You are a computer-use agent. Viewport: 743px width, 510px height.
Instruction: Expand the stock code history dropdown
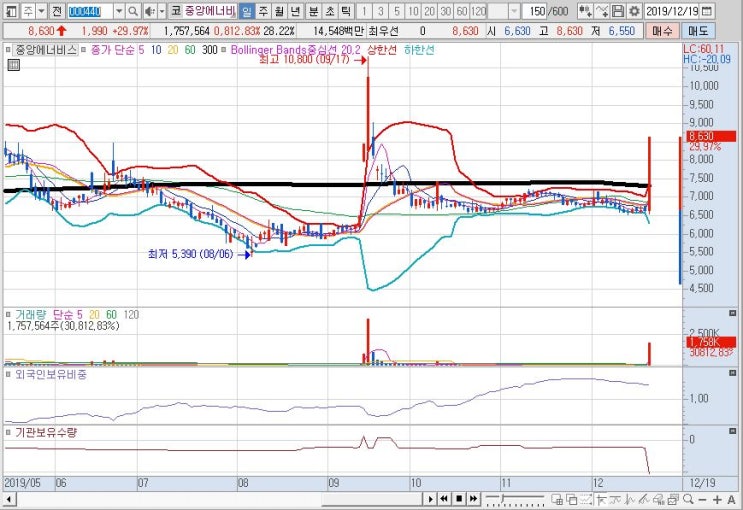pyautogui.click(x=119, y=10)
